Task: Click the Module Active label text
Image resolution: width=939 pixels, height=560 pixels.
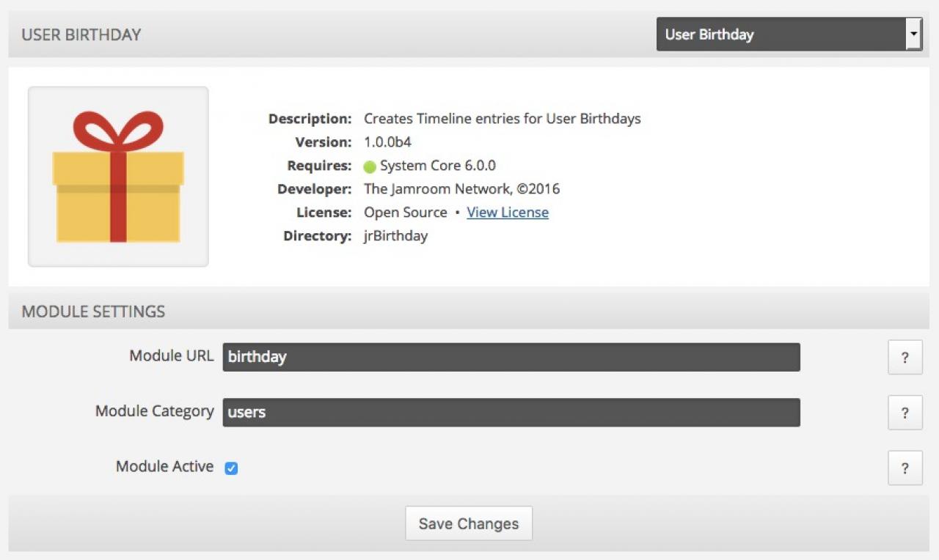Action: click(164, 467)
